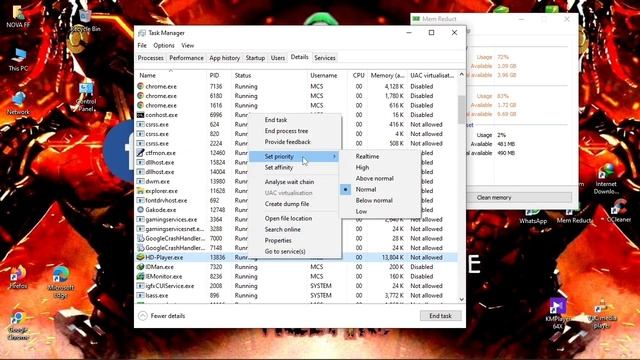Switch to the Processes tab

coord(151,58)
